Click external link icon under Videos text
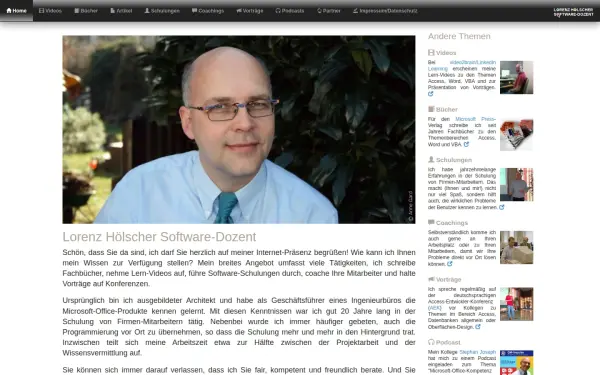The height and width of the screenshot is (375, 600). tap(431, 94)
